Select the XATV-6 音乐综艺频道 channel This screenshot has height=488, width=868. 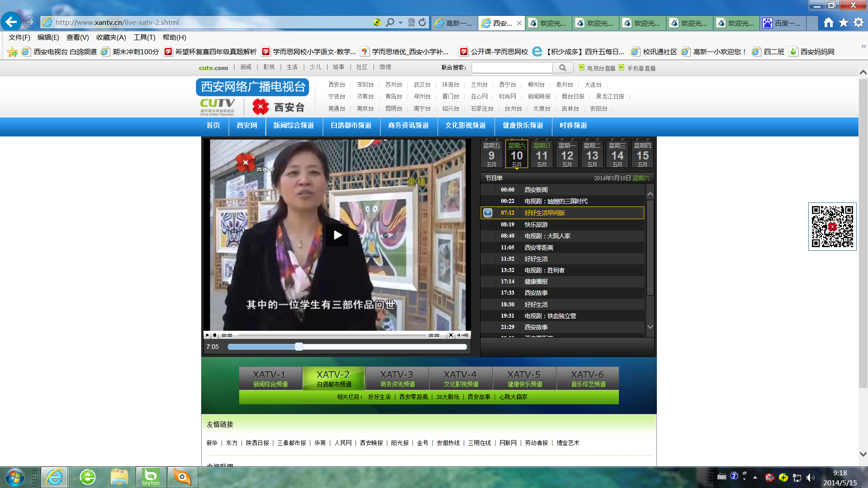click(x=588, y=379)
